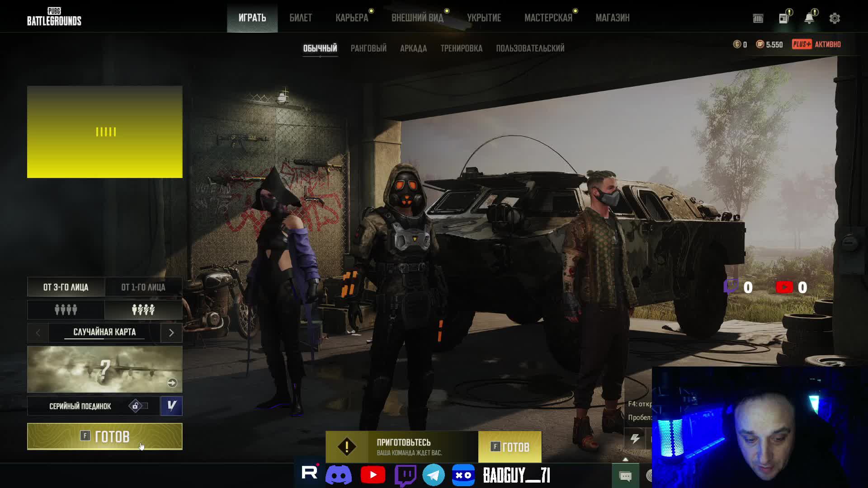Click the BP coin currency icon
This screenshot has width=868, height=488.
pyautogui.click(x=760, y=44)
